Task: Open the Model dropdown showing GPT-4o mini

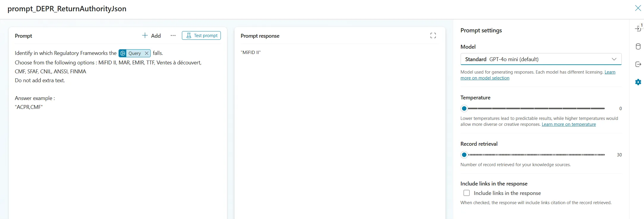Action: pyautogui.click(x=541, y=59)
